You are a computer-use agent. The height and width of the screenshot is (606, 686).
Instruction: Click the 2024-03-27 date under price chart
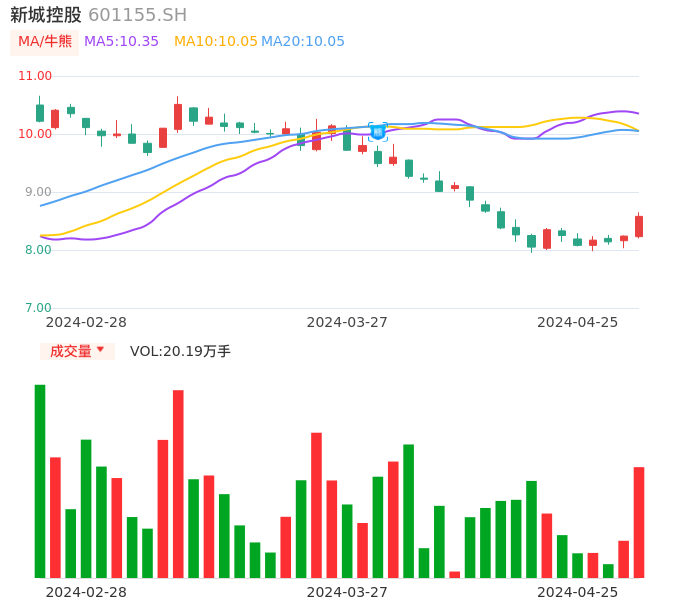pos(347,322)
